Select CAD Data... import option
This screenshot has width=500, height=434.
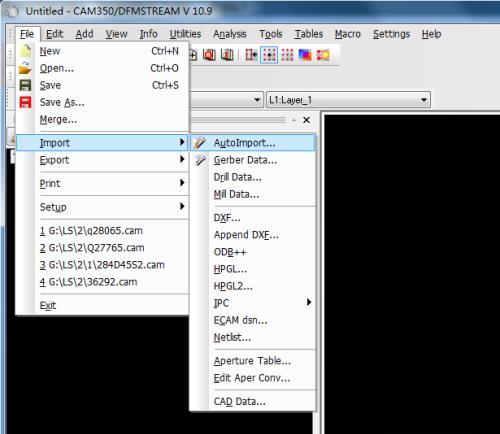tap(253, 401)
